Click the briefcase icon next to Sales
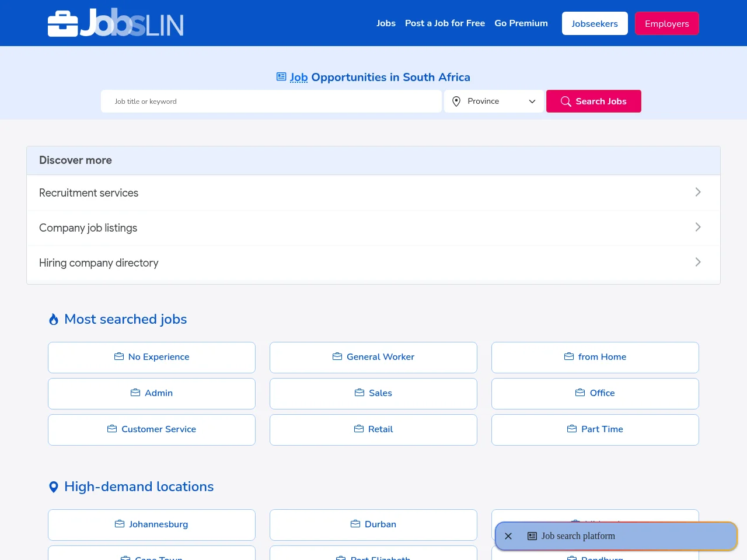Viewport: 747px width, 560px height. coord(359,393)
